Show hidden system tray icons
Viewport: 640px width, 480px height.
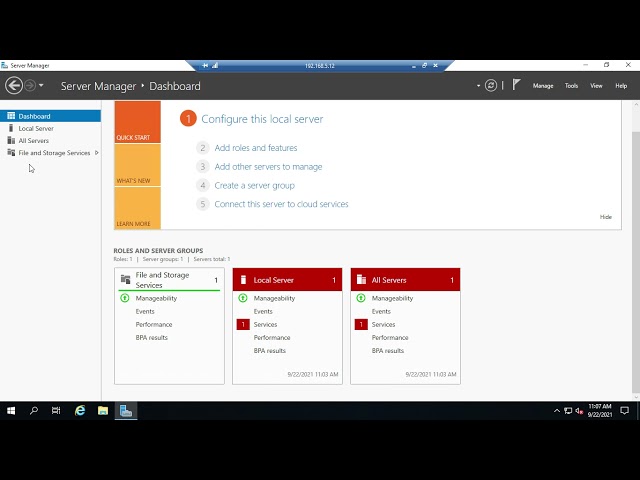pyautogui.click(x=557, y=411)
